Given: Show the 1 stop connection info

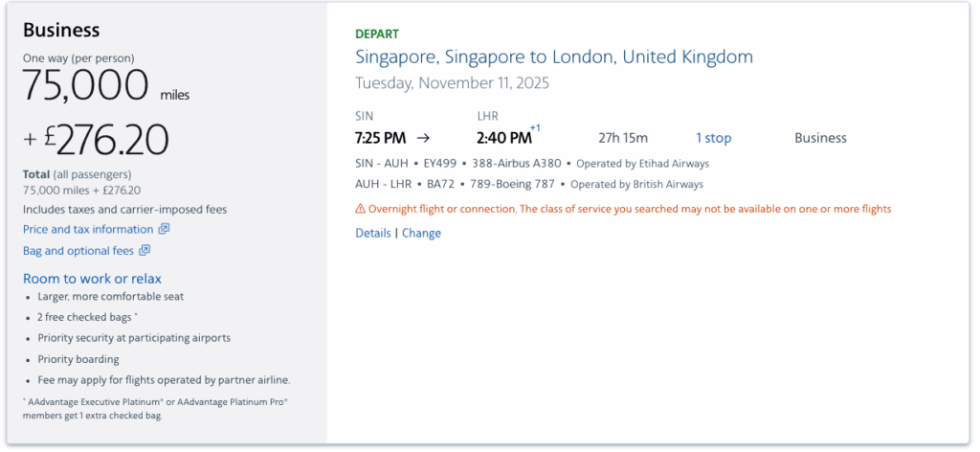Looking at the screenshot, I should tap(713, 138).
